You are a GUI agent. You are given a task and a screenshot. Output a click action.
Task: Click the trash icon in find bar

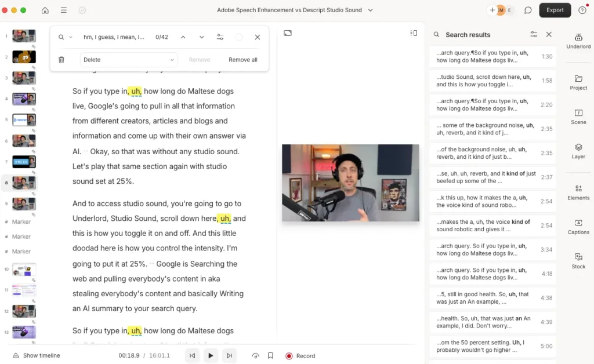point(61,60)
